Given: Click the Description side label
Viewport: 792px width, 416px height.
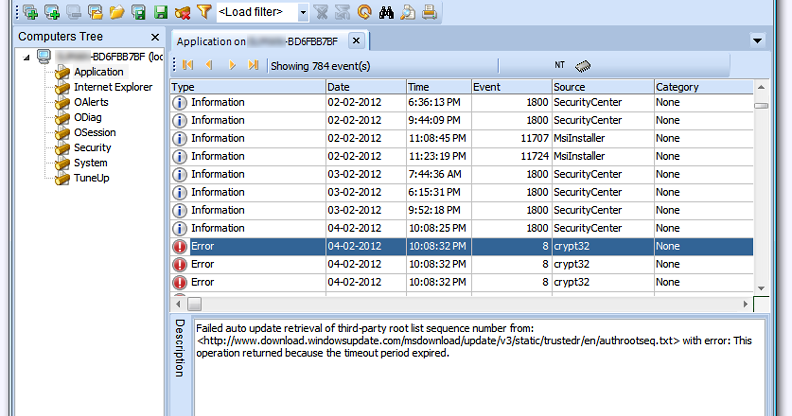Looking at the screenshot, I should tap(180, 348).
